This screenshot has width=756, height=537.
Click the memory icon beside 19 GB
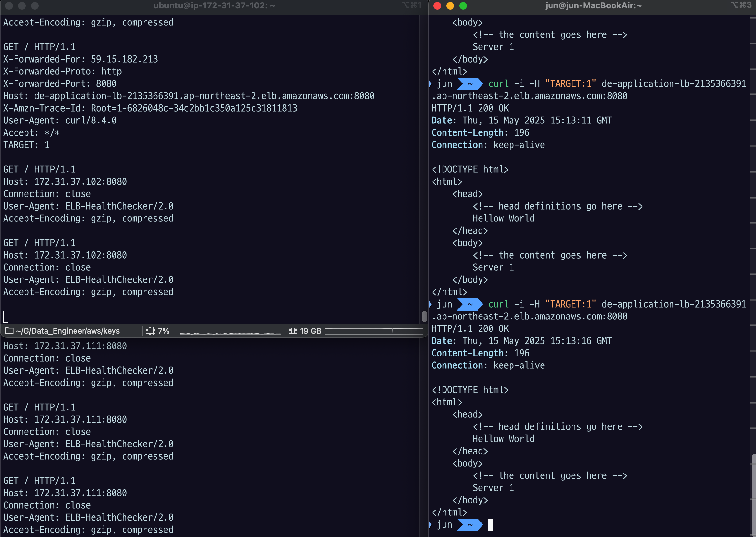(293, 331)
